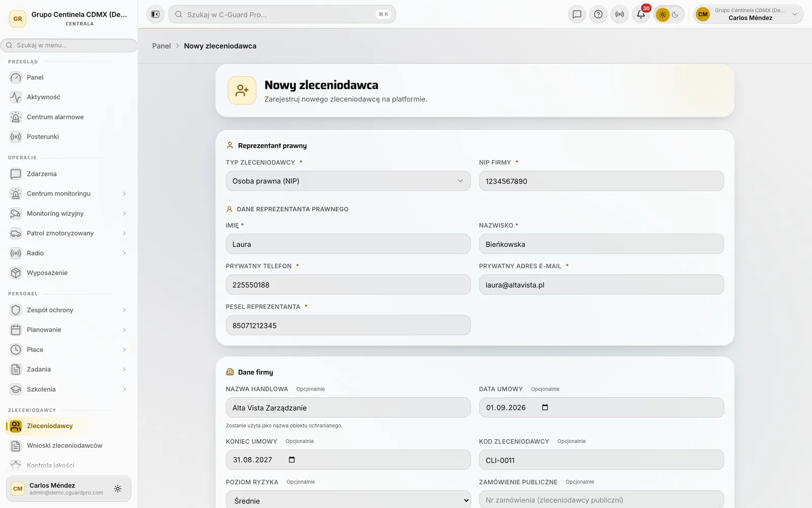
Task: Click the Płace clock icon
Action: [16, 350]
